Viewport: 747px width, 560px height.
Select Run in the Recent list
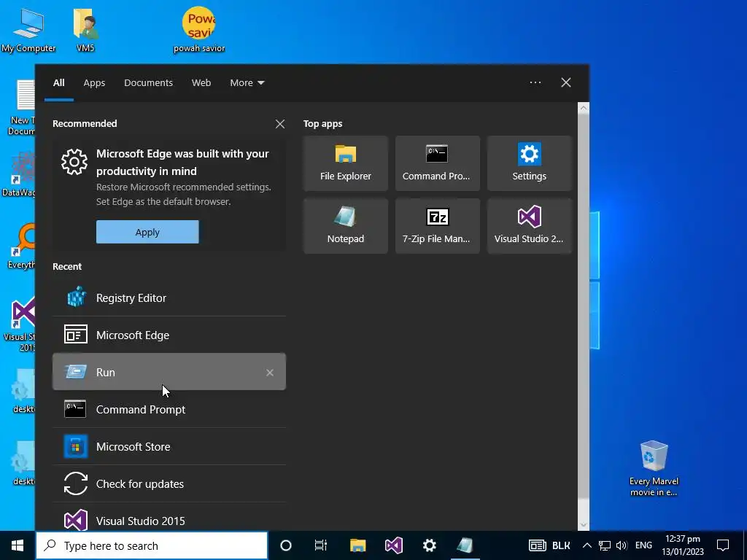click(x=169, y=372)
